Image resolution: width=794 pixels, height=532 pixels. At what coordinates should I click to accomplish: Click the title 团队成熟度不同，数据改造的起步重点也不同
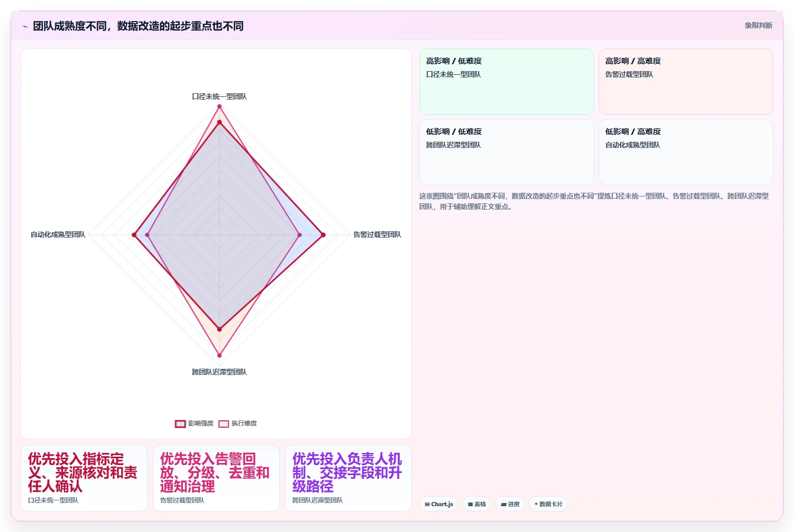(x=138, y=26)
